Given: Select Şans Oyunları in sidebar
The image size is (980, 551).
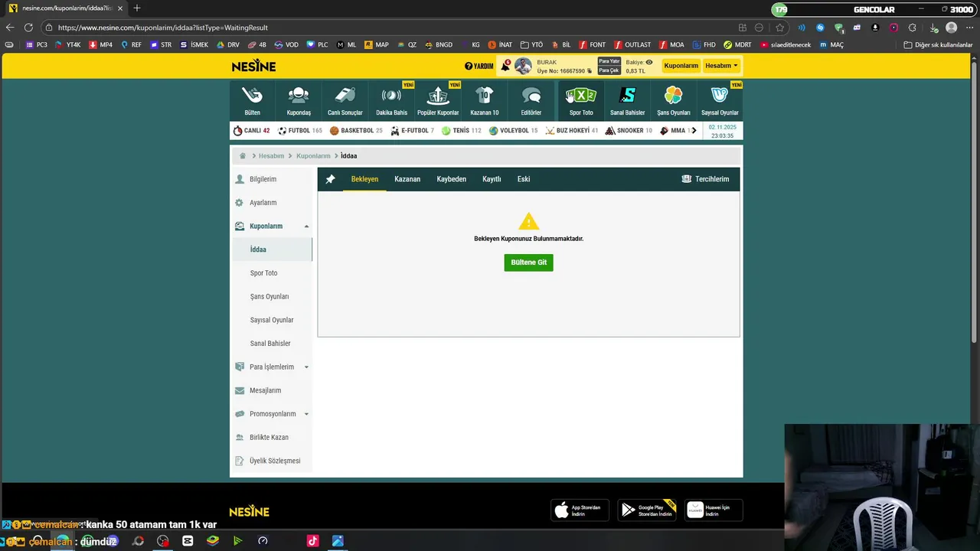Looking at the screenshot, I should click(x=272, y=297).
